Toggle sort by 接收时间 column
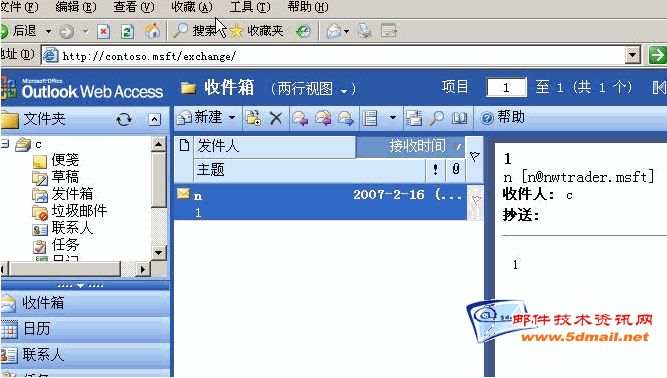 [410, 146]
